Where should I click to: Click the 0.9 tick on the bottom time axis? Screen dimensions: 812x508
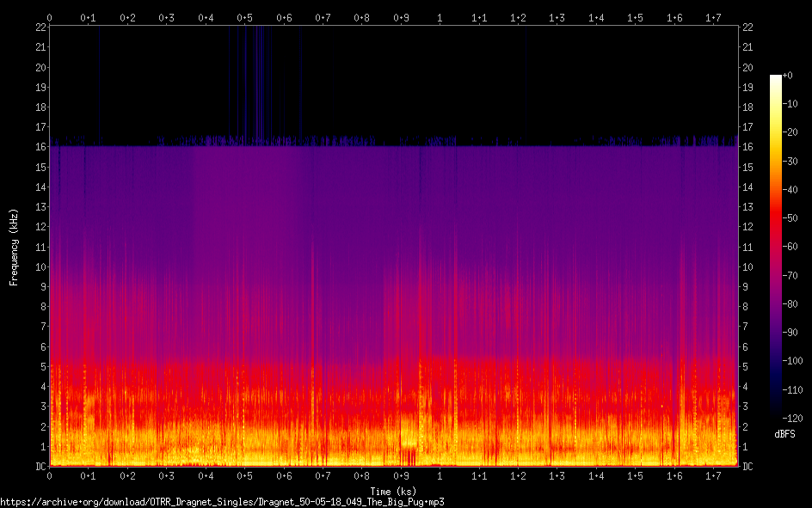coord(401,475)
